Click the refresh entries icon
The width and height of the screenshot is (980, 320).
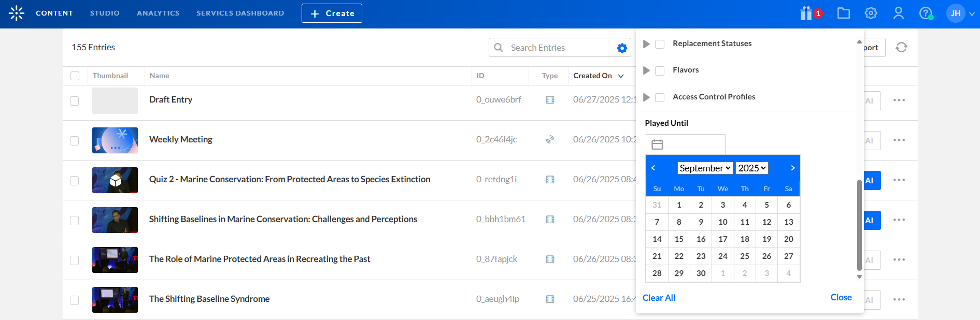[901, 48]
